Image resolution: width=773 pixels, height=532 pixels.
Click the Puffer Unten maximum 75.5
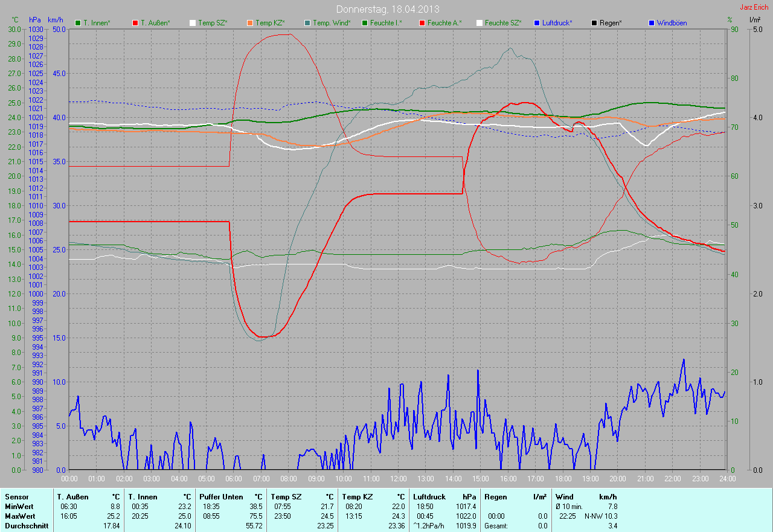point(255,516)
